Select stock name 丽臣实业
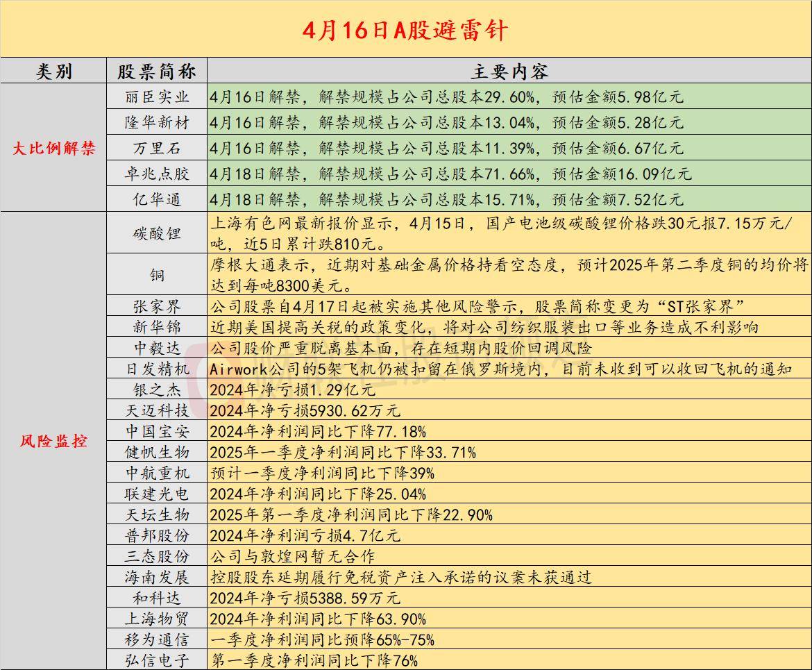 pyautogui.click(x=156, y=97)
